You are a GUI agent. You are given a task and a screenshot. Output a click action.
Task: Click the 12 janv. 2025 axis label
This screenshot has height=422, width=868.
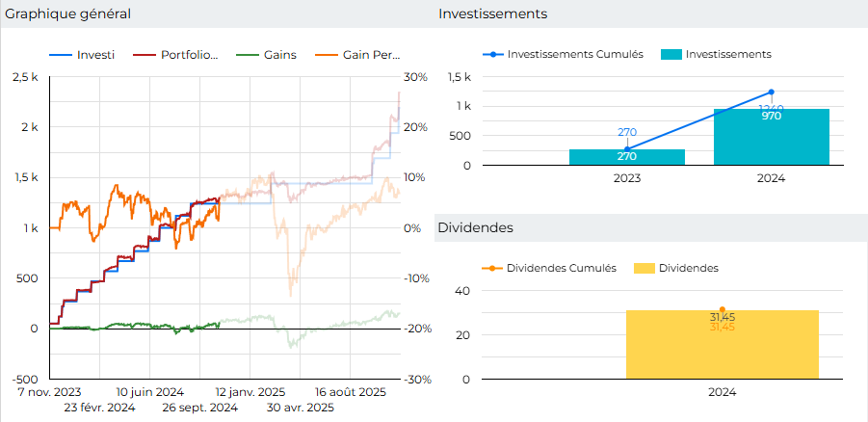(250, 392)
